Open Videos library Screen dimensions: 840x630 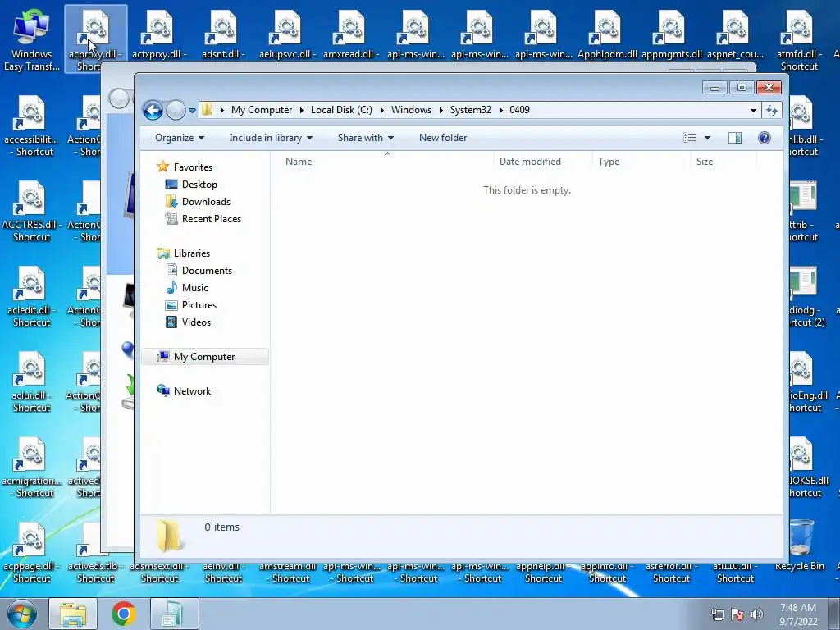coord(188,322)
